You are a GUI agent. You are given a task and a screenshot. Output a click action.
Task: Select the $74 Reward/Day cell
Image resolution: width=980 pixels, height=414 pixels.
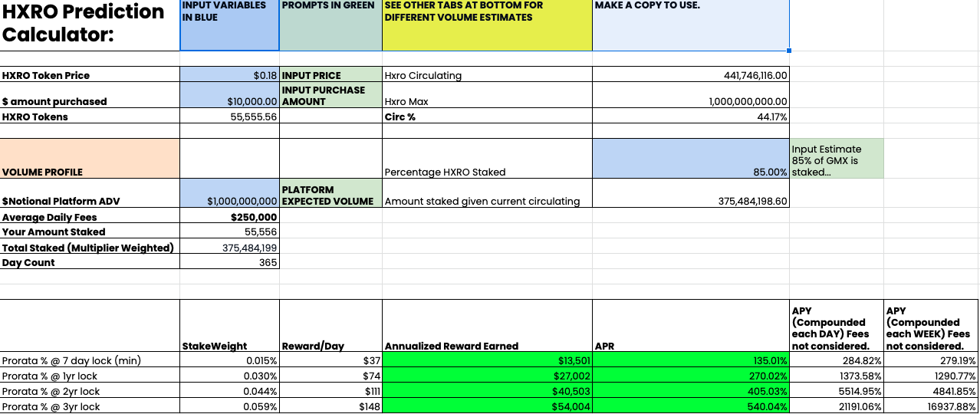pyautogui.click(x=331, y=376)
